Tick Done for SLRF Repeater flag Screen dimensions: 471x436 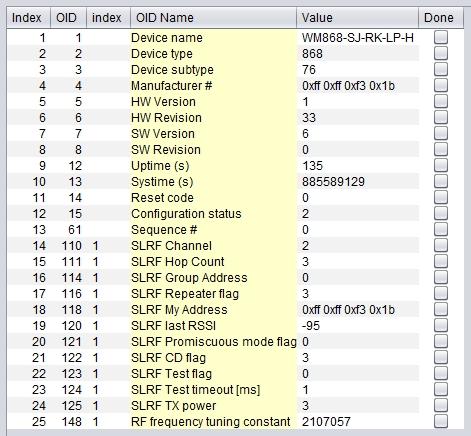point(441,293)
